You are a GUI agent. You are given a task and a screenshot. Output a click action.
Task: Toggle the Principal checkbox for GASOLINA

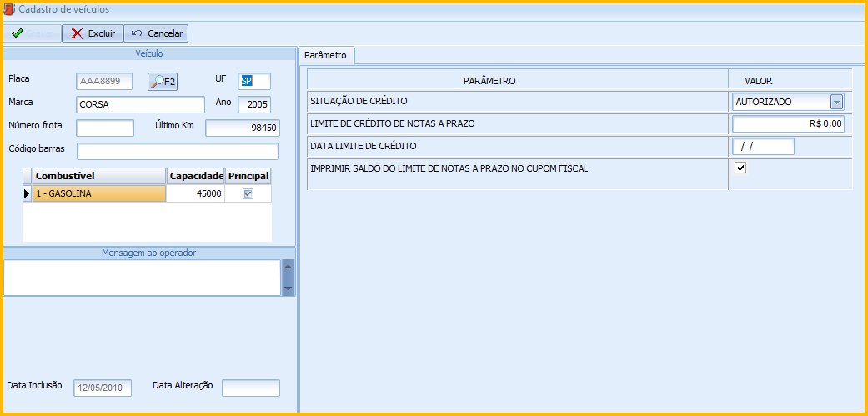pos(248,193)
